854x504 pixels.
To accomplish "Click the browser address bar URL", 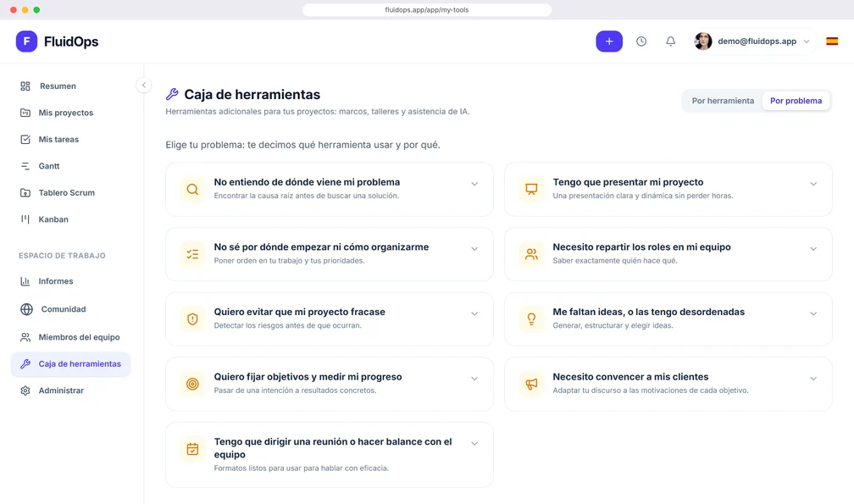I will point(426,10).
